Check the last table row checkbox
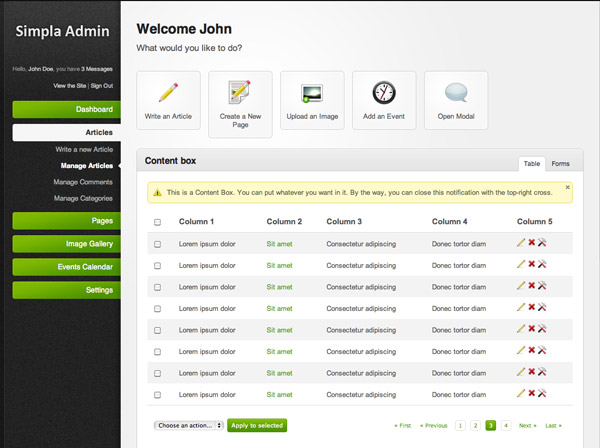Image resolution: width=600 pixels, height=448 pixels. (x=157, y=395)
